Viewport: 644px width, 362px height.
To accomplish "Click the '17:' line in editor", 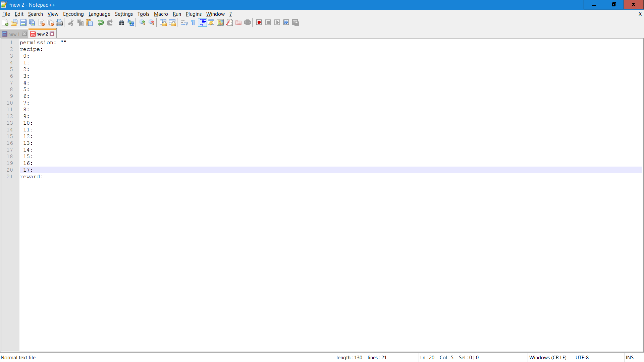I will (28, 170).
